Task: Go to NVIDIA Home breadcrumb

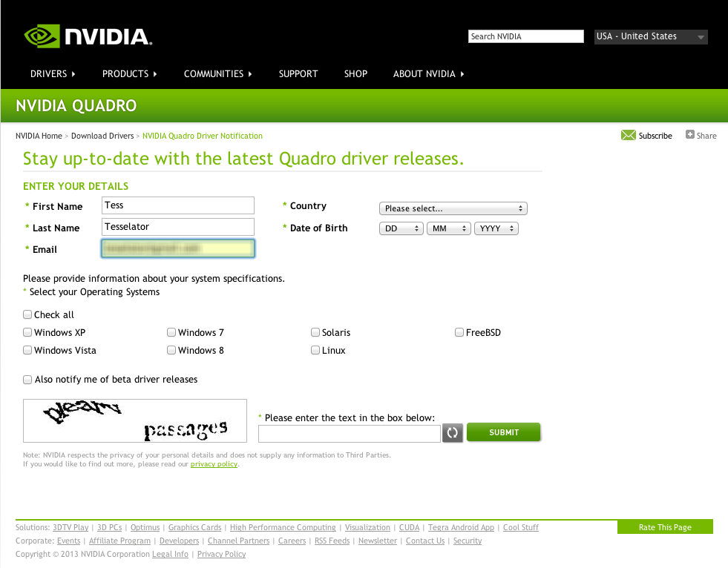Action: [39, 136]
